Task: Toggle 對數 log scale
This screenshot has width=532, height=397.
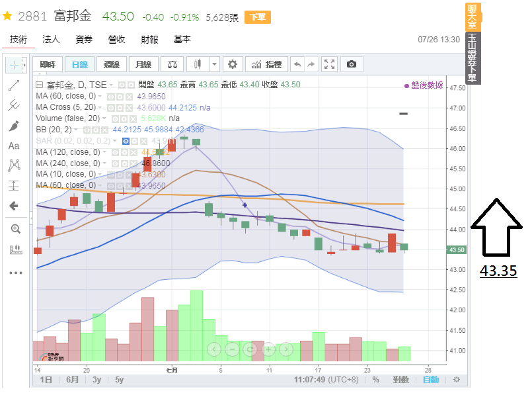Action: [x=400, y=379]
